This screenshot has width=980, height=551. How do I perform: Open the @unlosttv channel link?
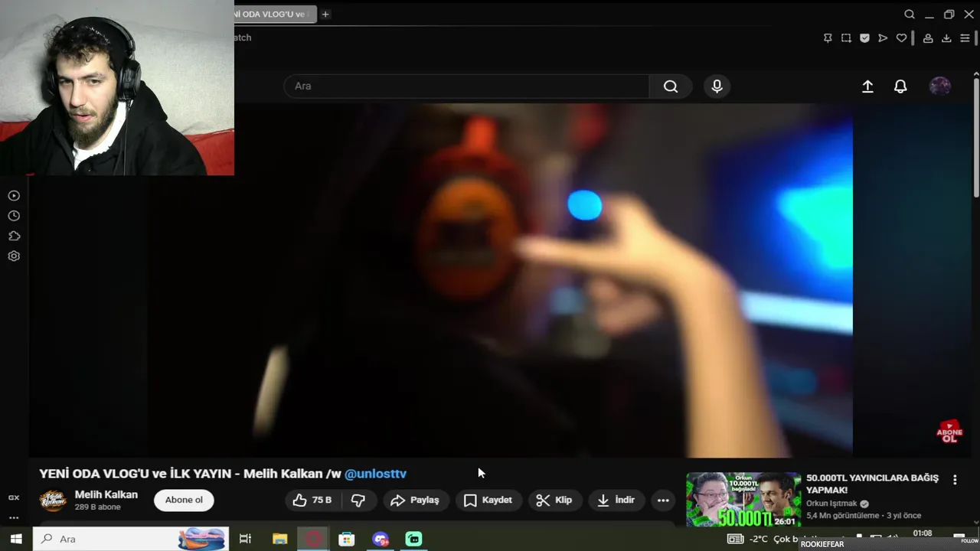375,474
